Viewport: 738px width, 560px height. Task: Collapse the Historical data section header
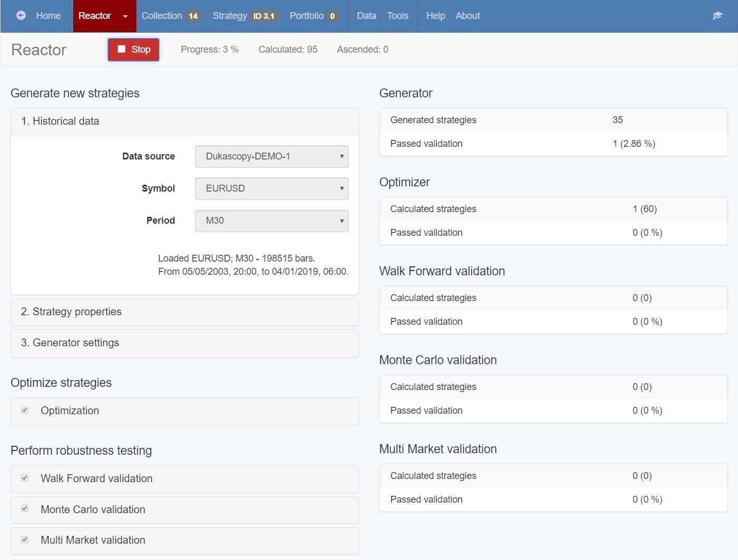click(185, 122)
